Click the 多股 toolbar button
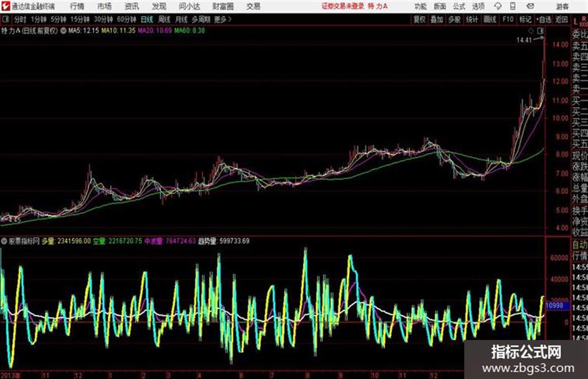This screenshot has width=588, height=379. [454, 19]
